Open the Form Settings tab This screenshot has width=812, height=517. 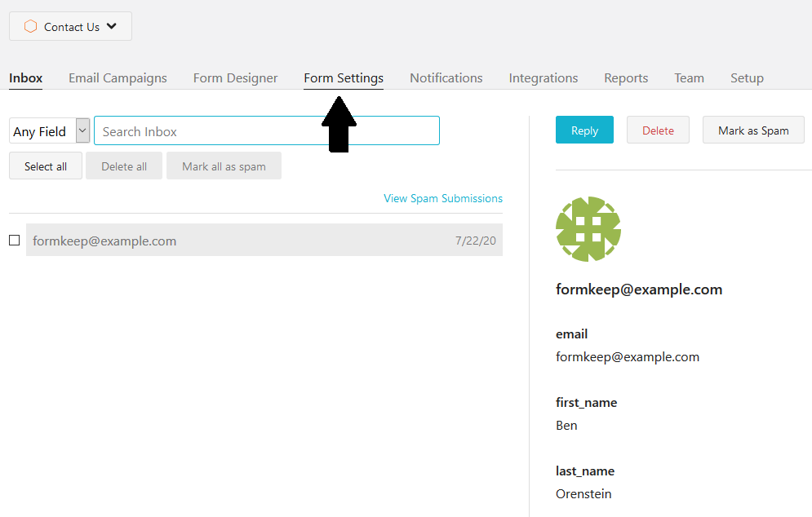[x=344, y=78]
